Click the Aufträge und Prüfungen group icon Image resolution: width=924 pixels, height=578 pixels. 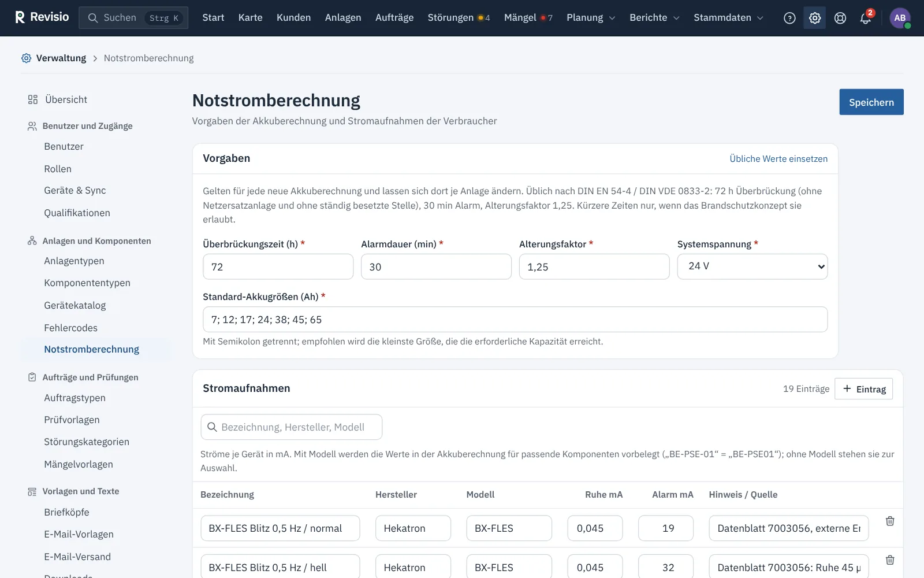tap(32, 377)
